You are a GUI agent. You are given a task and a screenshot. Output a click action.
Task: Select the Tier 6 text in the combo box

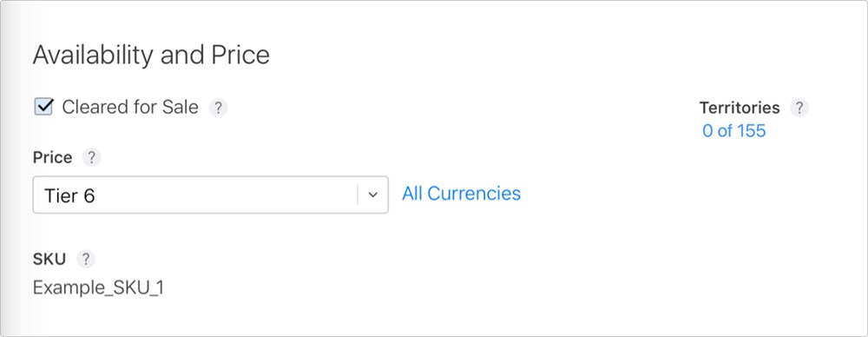point(69,195)
